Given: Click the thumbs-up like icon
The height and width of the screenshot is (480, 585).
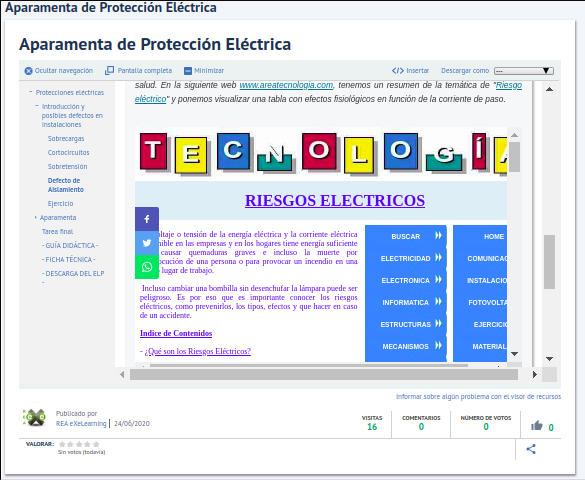Looking at the screenshot, I should click(x=537, y=426).
